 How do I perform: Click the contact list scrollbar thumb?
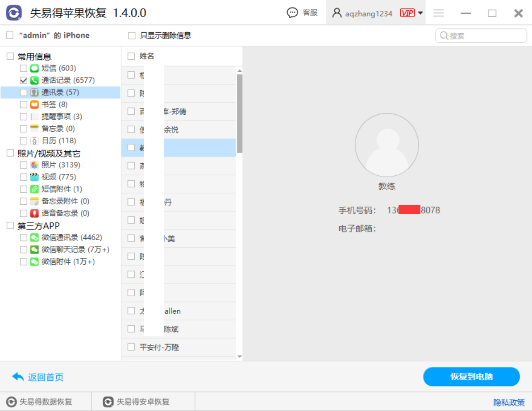point(240,114)
